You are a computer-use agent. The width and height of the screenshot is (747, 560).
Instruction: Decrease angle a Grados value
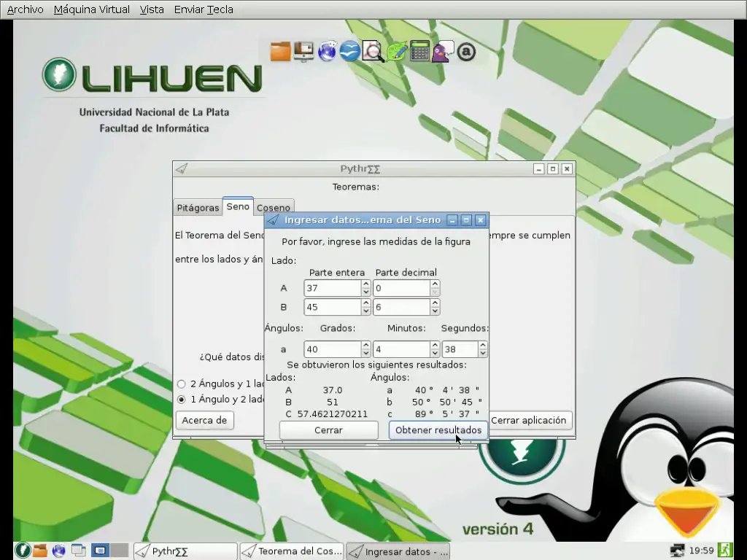coord(366,354)
